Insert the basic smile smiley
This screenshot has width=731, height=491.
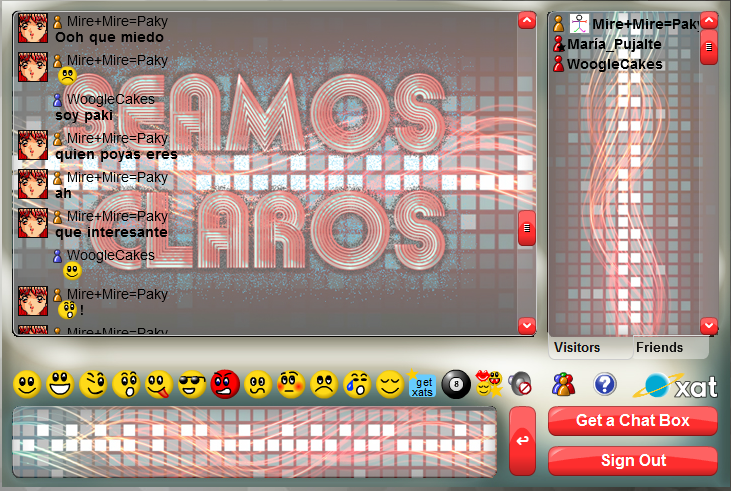coord(27,384)
